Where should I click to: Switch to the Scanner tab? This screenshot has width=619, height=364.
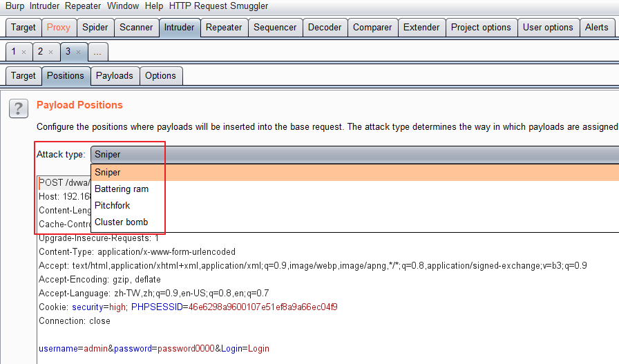click(136, 27)
